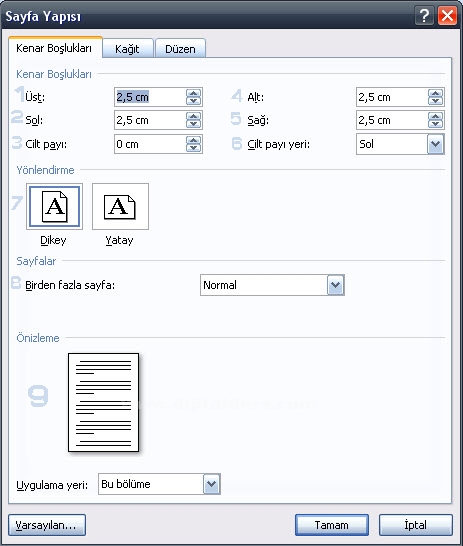Decrease the Cilt payı value with down arrow
This screenshot has height=546, width=463.
194,148
